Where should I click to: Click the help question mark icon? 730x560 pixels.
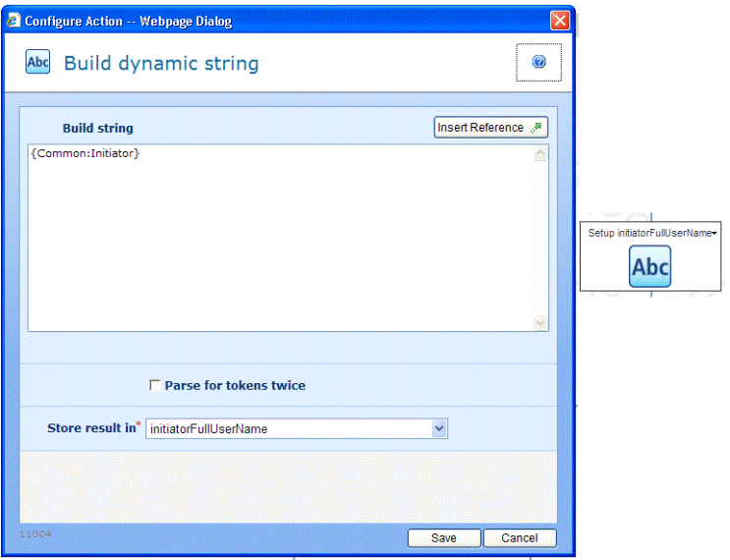click(x=538, y=62)
